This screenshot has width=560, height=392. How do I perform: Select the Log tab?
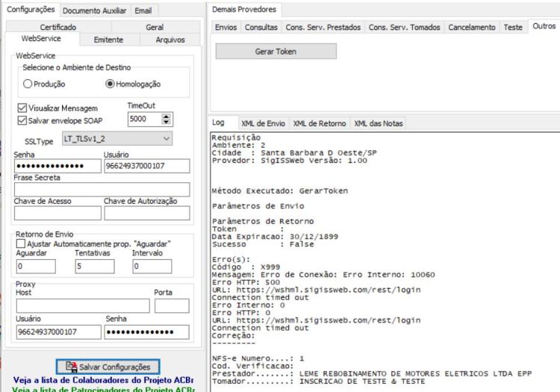coord(218,122)
